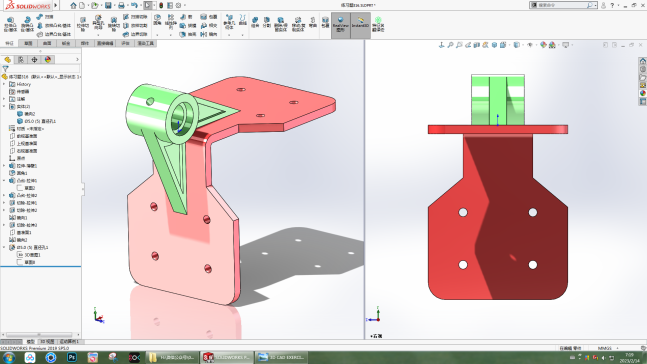Image resolution: width=647 pixels, height=364 pixels.
Task: Click the Home icon in the right task pane
Action: coord(642,61)
